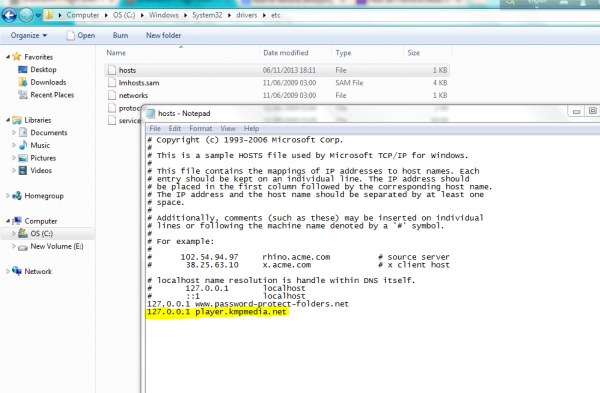
Task: Open the Notepad File menu
Action: [155, 128]
